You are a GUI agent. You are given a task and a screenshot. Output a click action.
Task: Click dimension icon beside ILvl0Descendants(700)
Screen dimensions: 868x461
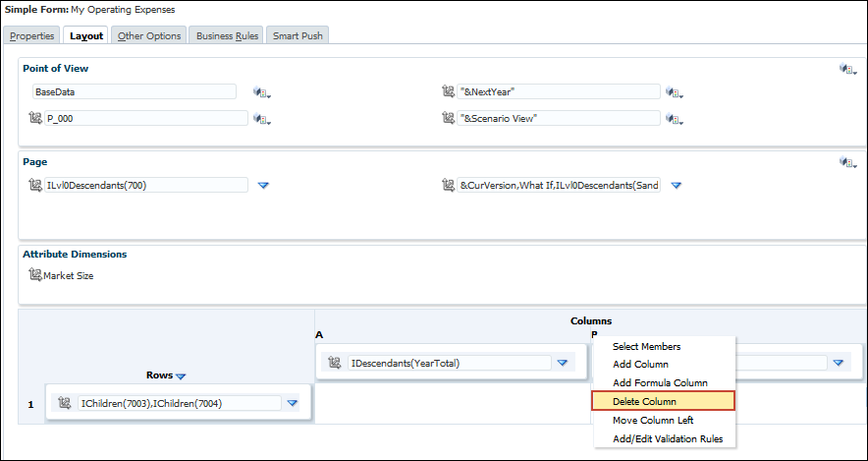click(35, 185)
